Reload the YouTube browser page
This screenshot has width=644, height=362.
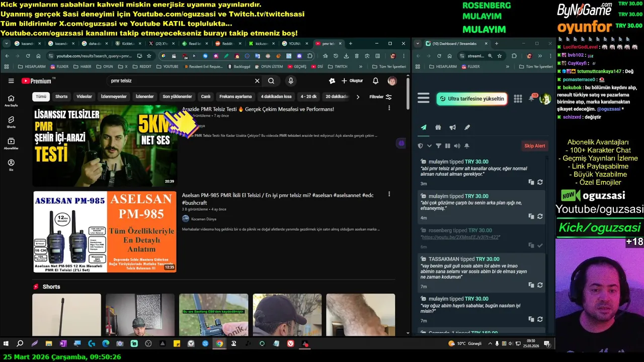click(28, 56)
